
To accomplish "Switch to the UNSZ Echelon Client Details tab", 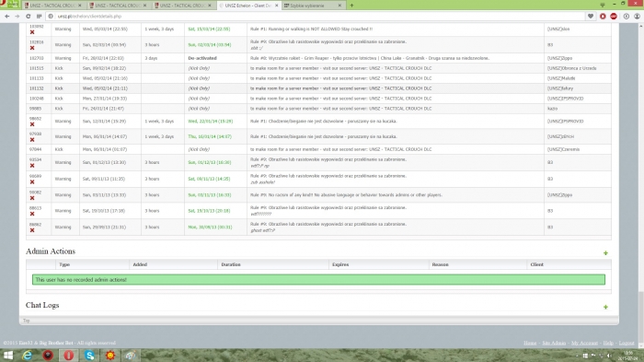I will click(247, 6).
